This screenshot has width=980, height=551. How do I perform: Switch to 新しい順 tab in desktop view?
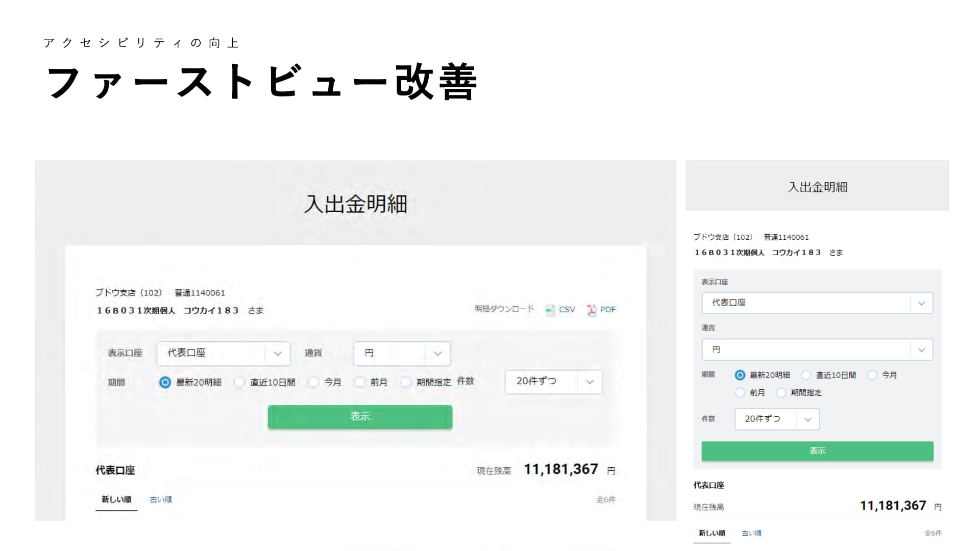tap(116, 499)
